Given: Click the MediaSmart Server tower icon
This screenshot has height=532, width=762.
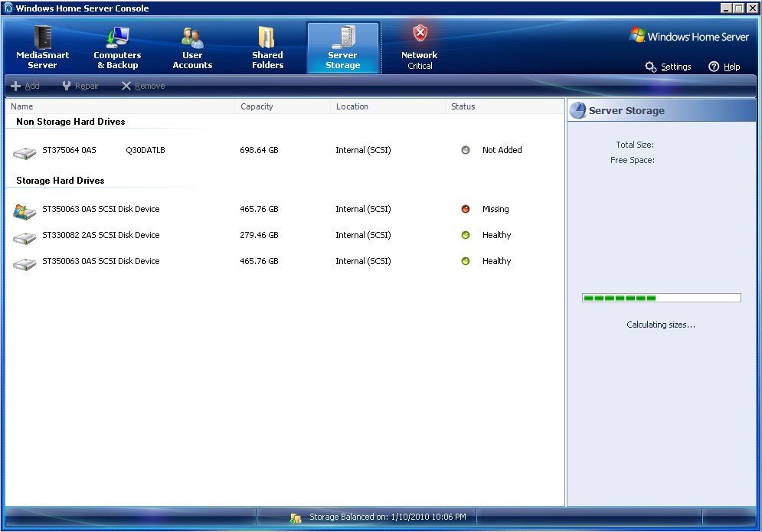Looking at the screenshot, I should (43, 37).
